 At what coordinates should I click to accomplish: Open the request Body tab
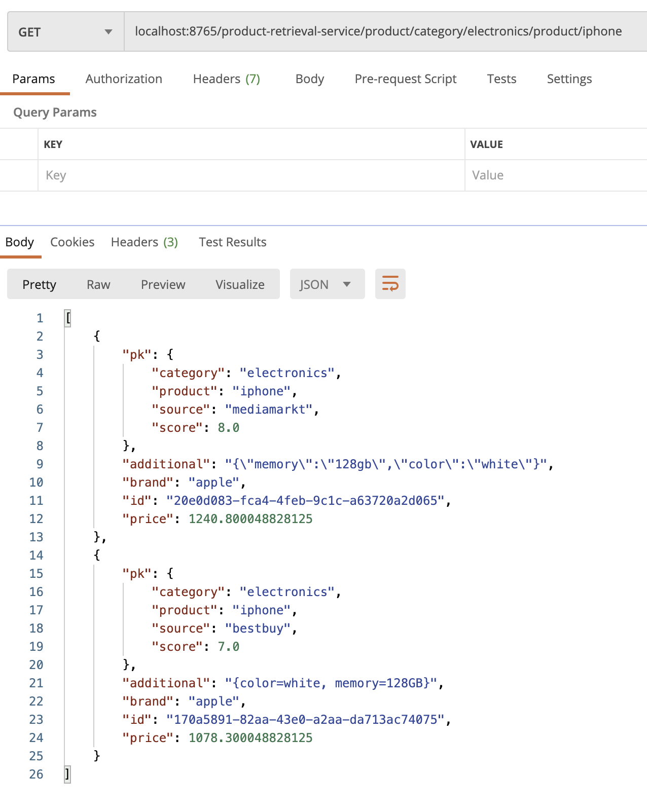pyautogui.click(x=309, y=79)
